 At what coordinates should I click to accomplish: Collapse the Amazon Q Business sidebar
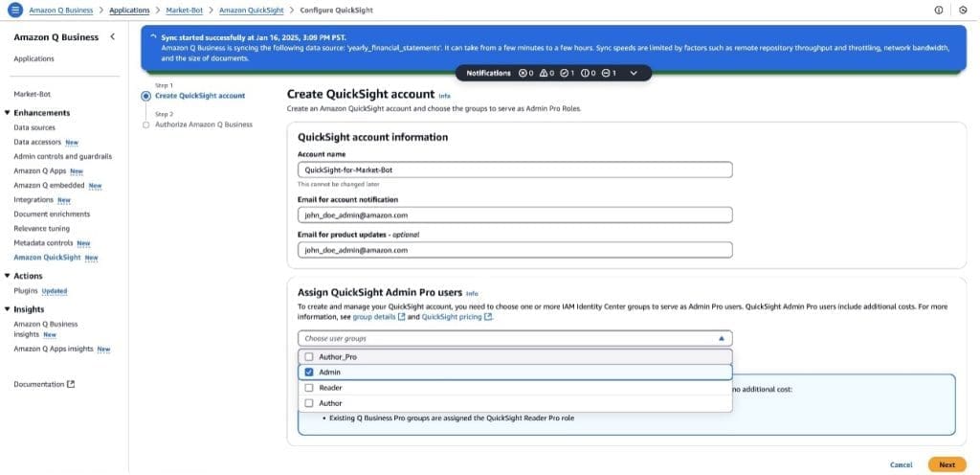[113, 36]
